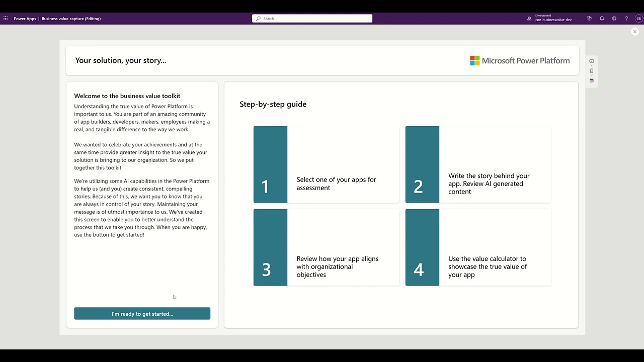Click the Search box in header
The width and height of the screenshot is (644, 362).
tap(312, 19)
